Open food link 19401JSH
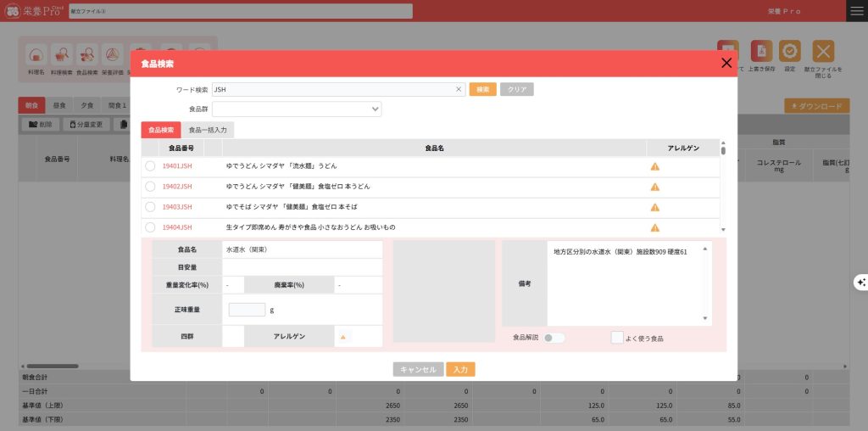868x431 pixels. coord(177,165)
